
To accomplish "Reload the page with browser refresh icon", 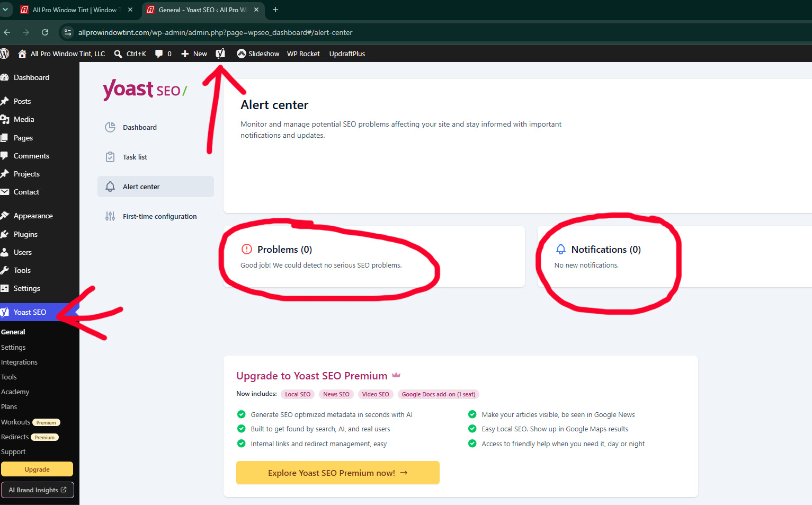I will pos(45,32).
